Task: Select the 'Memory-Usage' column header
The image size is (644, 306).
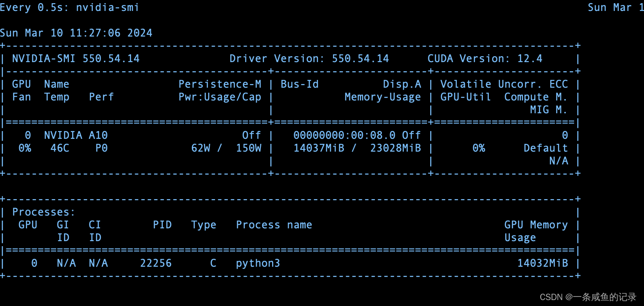Action: (383, 97)
